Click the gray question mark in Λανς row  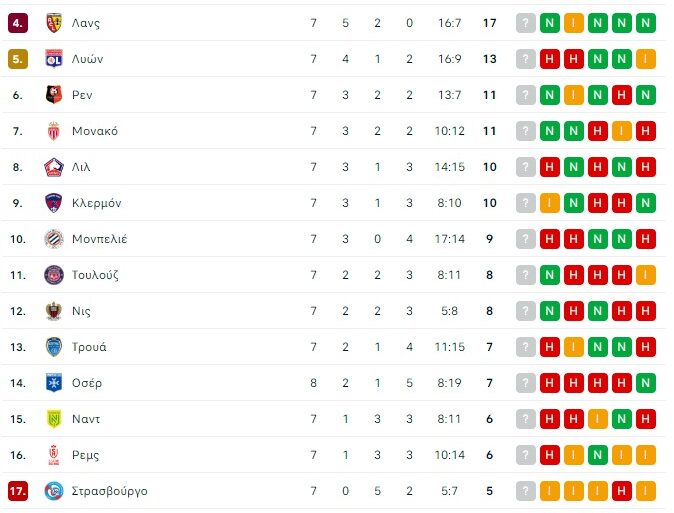pos(525,23)
